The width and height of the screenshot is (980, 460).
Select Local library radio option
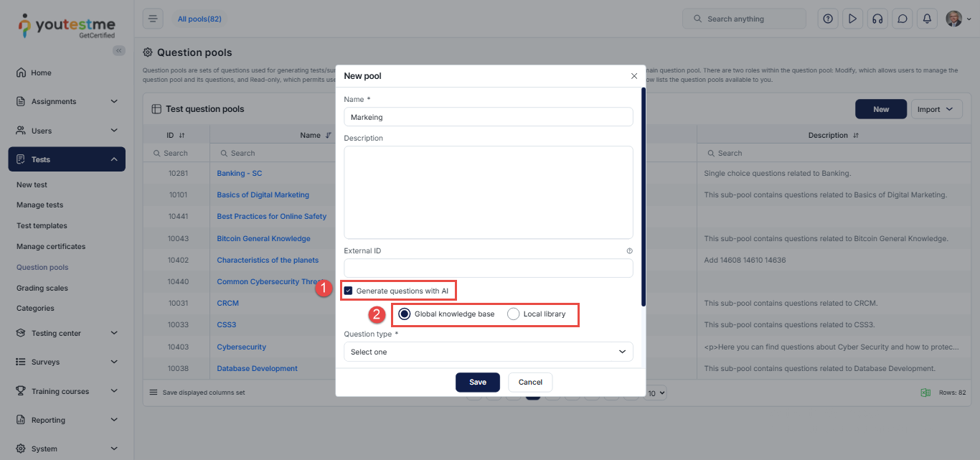pos(513,314)
